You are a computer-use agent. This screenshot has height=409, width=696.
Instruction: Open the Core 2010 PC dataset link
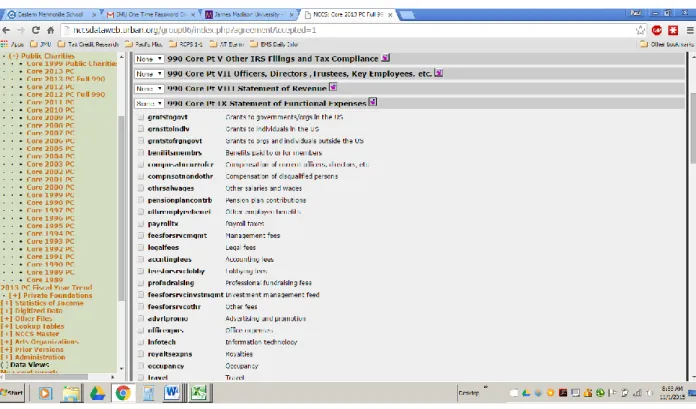click(50, 110)
